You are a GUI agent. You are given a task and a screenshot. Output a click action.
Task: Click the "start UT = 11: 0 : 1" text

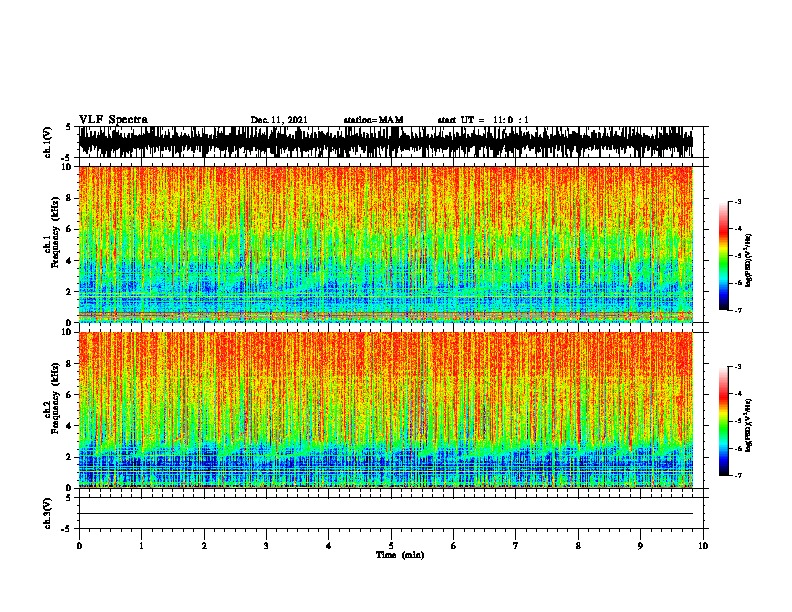(x=483, y=120)
